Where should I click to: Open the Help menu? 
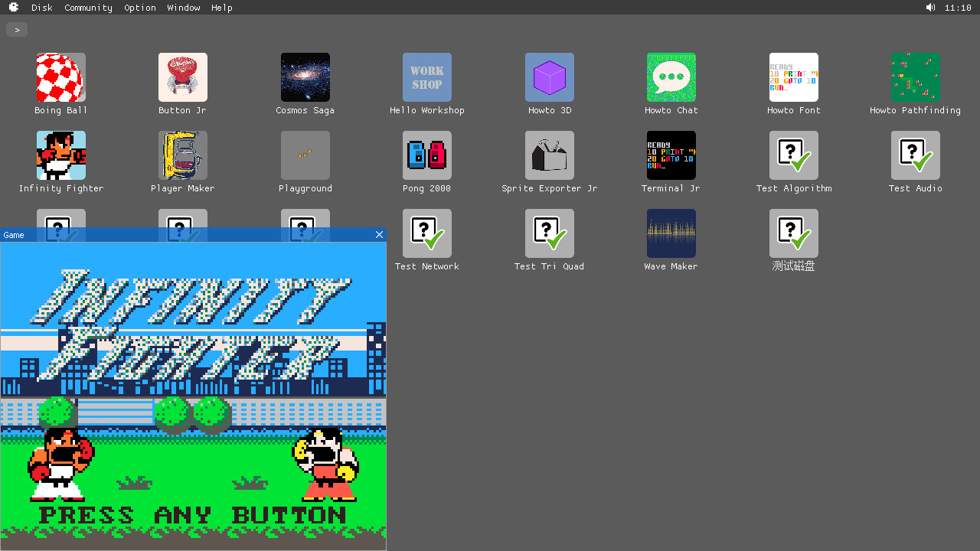(x=221, y=8)
